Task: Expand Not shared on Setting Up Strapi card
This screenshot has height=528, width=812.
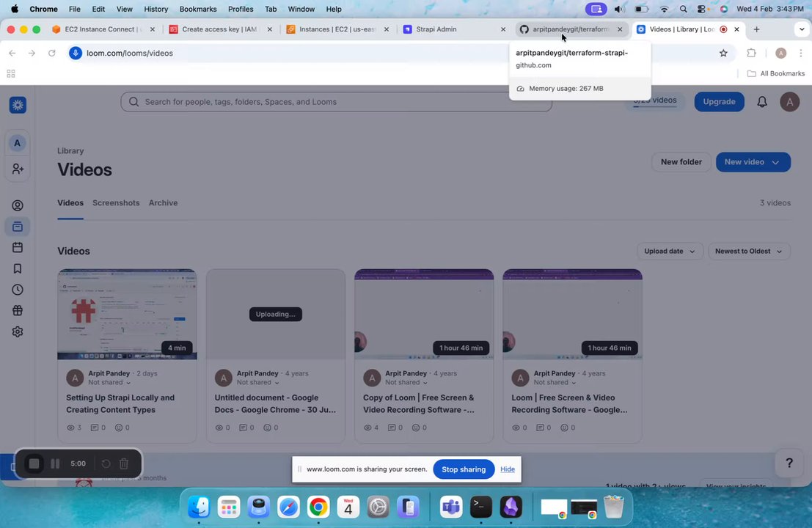Action: [x=109, y=383]
